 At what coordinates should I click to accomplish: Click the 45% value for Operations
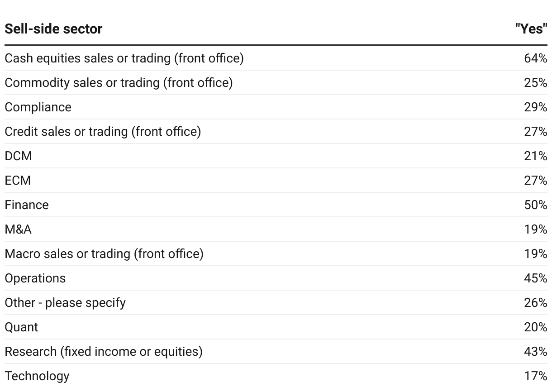click(536, 278)
